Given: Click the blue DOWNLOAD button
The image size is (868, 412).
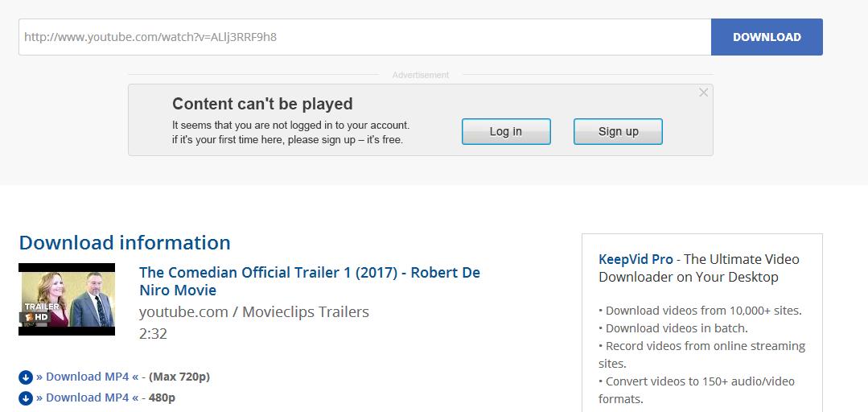Looking at the screenshot, I should click(767, 37).
